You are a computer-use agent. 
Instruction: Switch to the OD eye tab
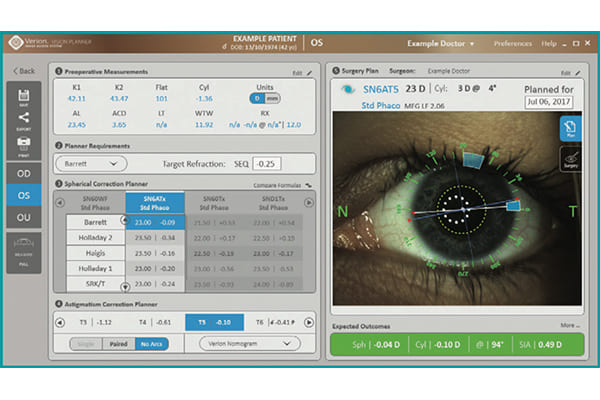(x=22, y=172)
